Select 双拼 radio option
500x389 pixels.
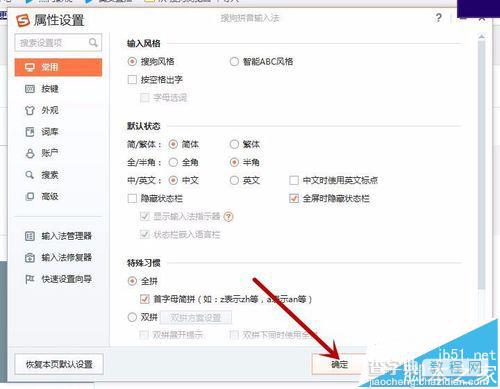tap(132, 317)
